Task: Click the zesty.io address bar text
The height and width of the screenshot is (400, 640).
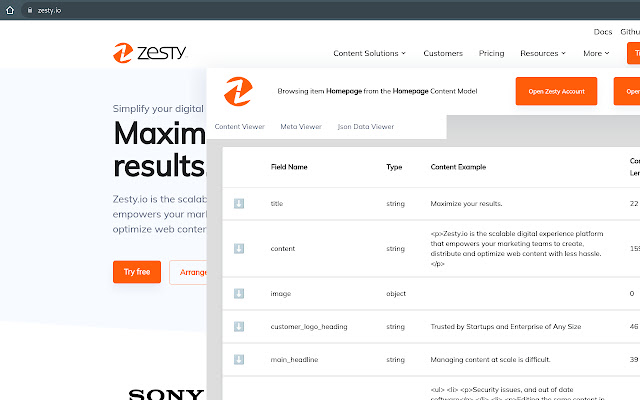Action: [49, 11]
